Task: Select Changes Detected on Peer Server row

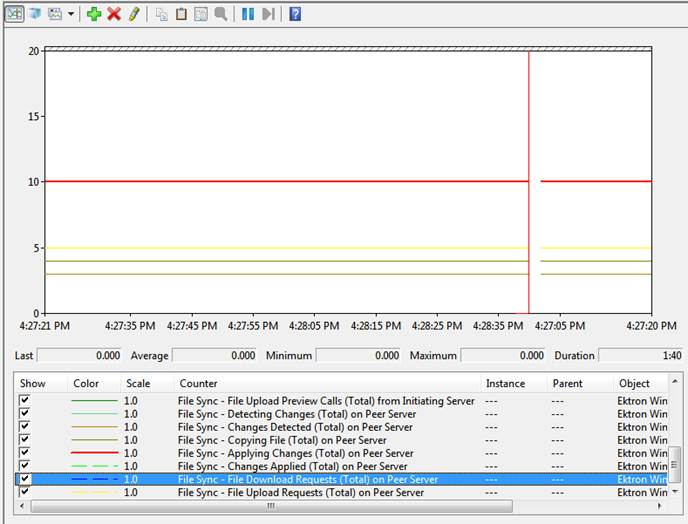Action: click(341, 427)
